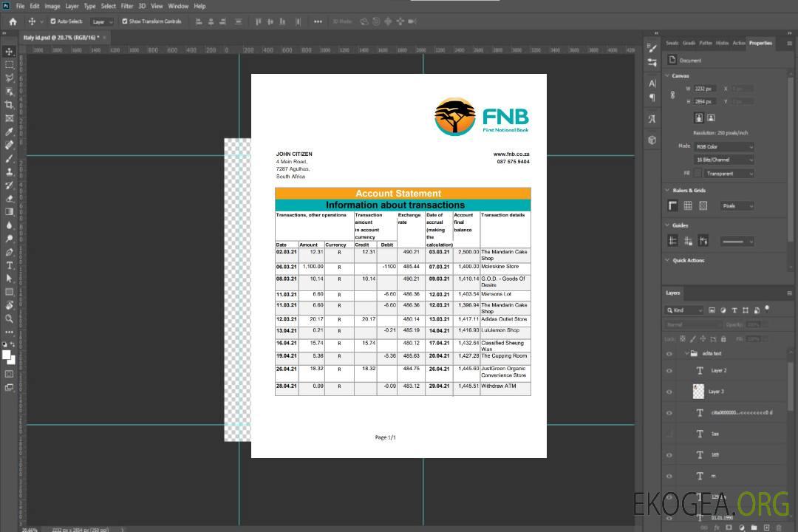Toggle grid icon in Rulers & Grids
Viewport: 798px width, 532px height.
tap(688, 205)
